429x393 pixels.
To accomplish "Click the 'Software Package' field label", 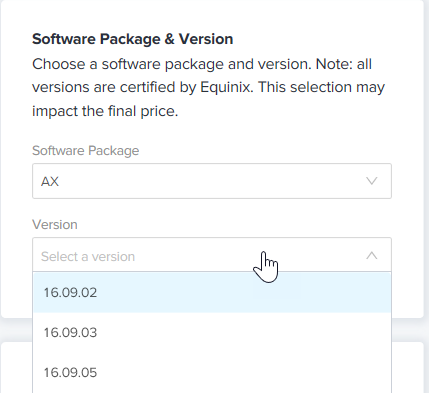I will (86, 151).
